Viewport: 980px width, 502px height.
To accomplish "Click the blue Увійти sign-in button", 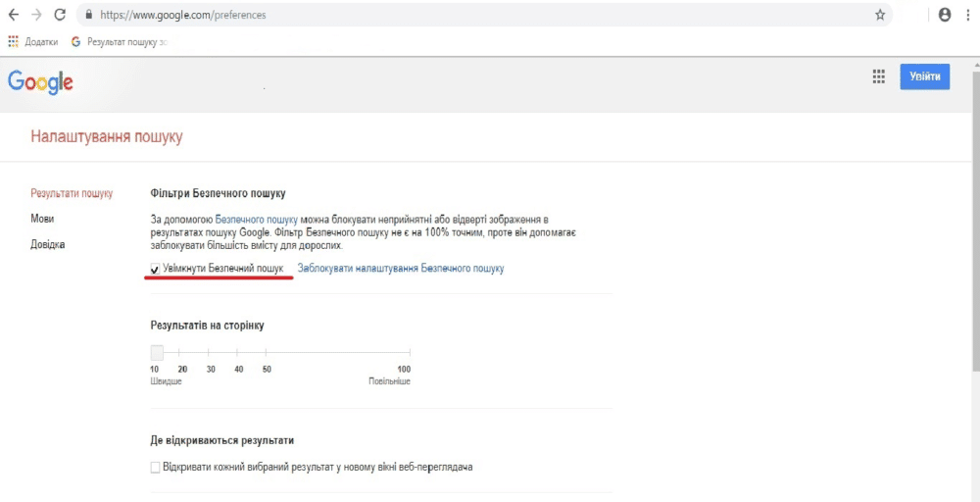I will [924, 77].
